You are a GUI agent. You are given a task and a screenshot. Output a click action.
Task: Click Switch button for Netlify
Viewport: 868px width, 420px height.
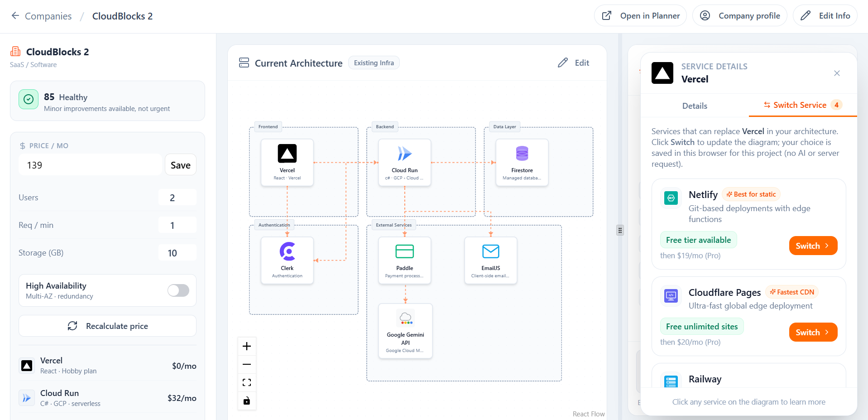(x=813, y=246)
